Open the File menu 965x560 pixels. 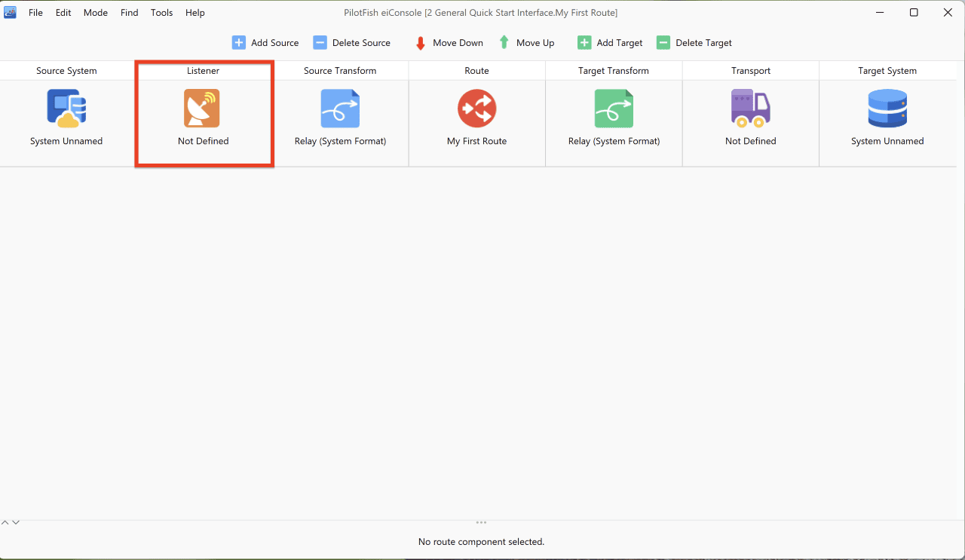point(35,13)
